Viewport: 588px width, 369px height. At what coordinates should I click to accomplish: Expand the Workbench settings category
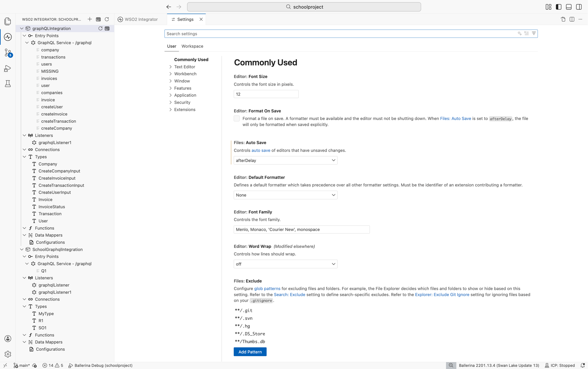coord(171,74)
